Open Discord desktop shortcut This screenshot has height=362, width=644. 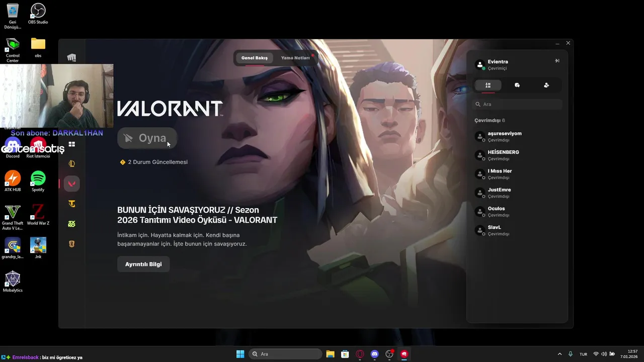click(13, 148)
